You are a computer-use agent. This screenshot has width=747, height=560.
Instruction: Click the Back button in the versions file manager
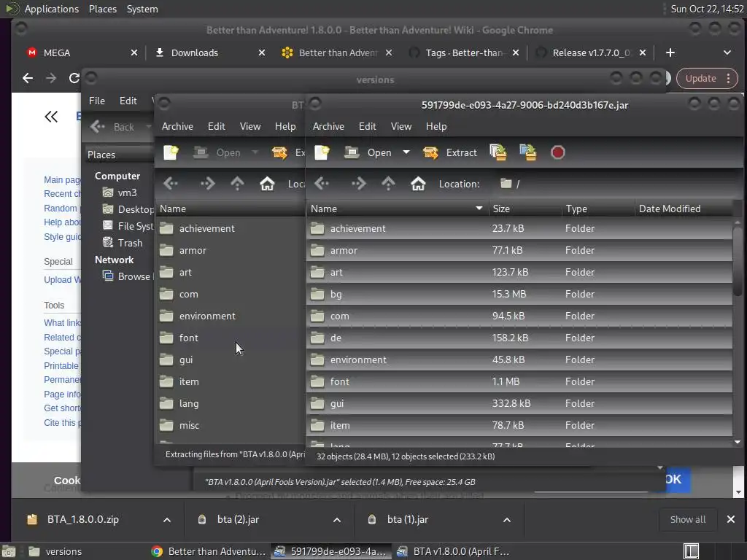click(x=113, y=127)
